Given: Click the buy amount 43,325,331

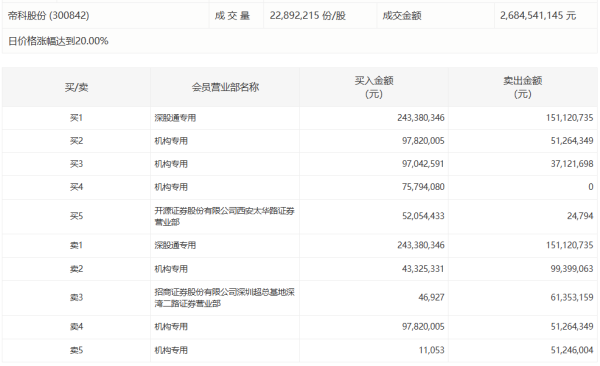Looking at the screenshot, I should click(423, 269).
